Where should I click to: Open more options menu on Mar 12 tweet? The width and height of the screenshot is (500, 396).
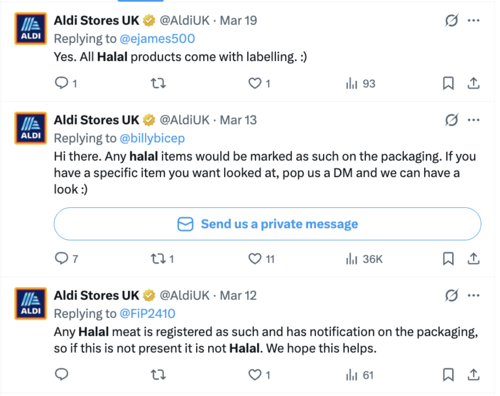point(473,295)
